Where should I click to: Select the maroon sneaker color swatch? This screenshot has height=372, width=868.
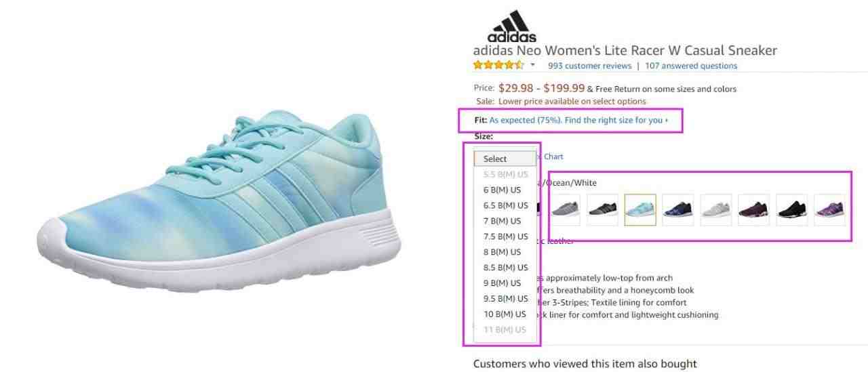click(x=754, y=210)
